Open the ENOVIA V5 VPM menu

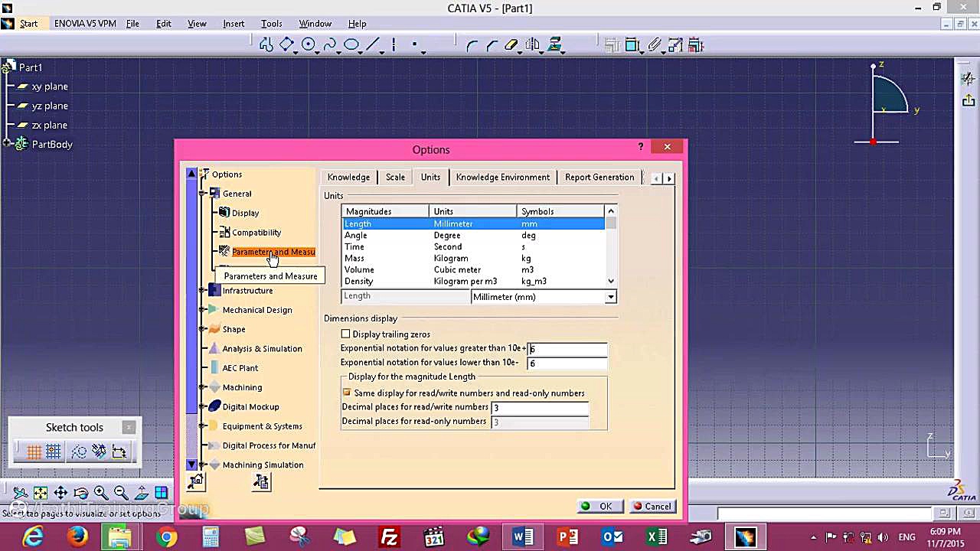tap(85, 24)
